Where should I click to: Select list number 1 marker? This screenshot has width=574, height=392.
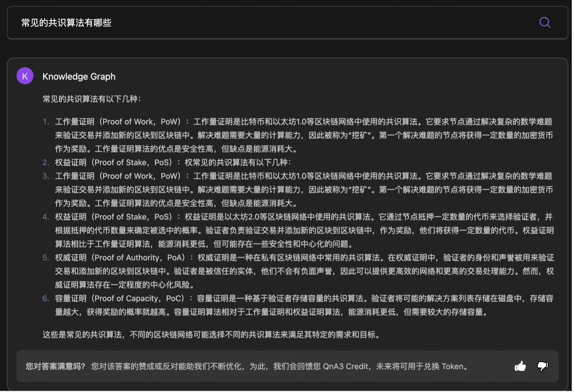click(46, 122)
